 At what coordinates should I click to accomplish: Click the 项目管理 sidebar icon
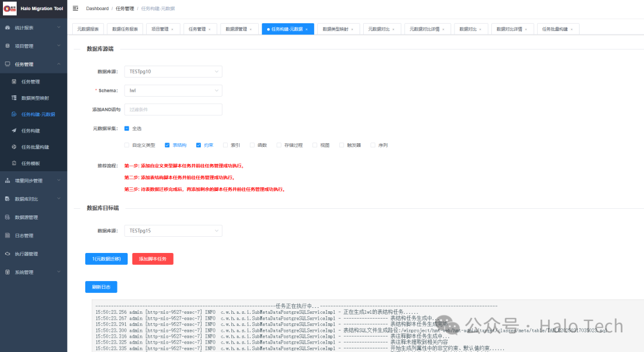(x=7, y=46)
